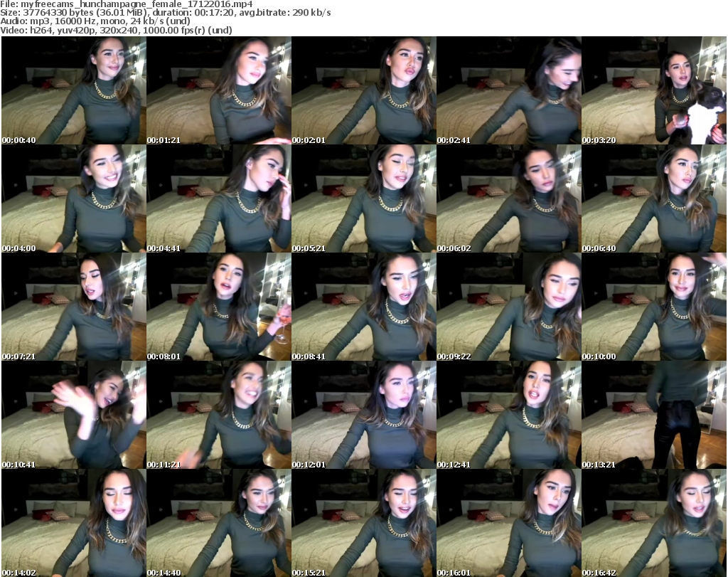Click the 'File:' name line in the header
This screenshot has height=577, width=728.
tap(127, 4)
